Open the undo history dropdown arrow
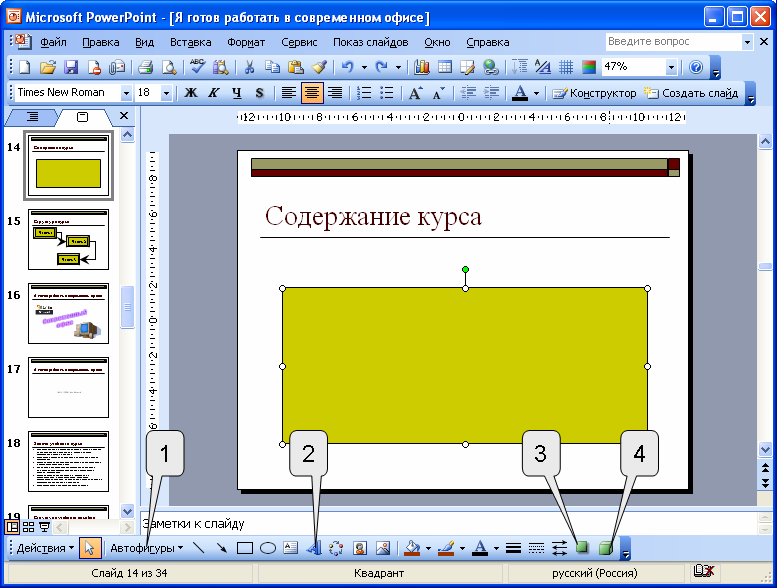 (x=364, y=67)
